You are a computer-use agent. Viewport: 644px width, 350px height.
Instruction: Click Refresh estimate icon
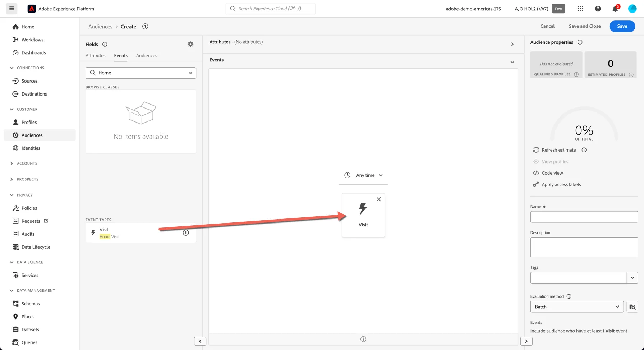coord(536,150)
